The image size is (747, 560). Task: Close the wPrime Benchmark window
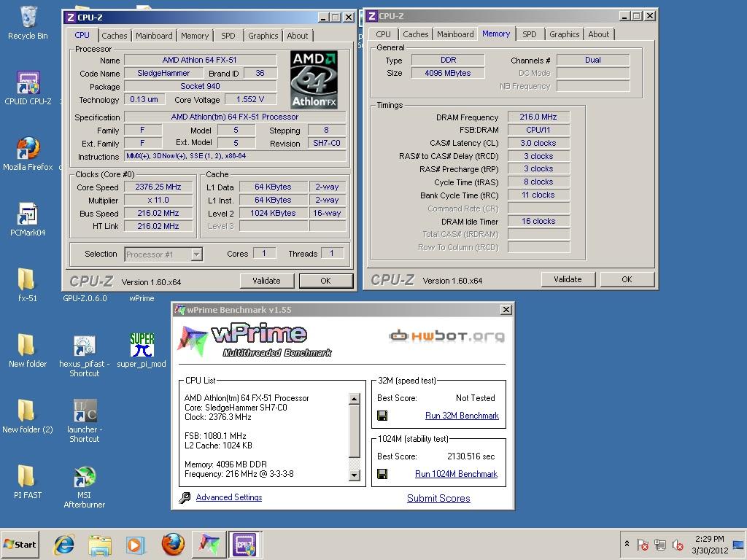pos(506,310)
